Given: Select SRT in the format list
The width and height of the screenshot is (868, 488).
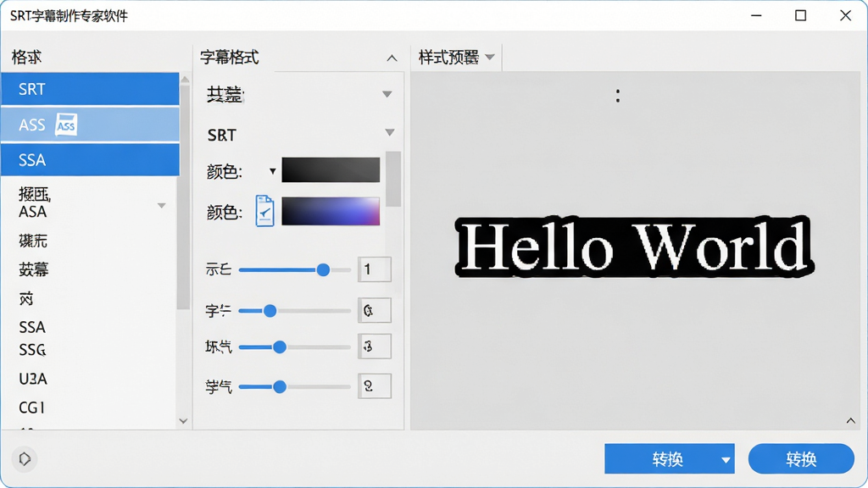Looking at the screenshot, I should click(90, 88).
